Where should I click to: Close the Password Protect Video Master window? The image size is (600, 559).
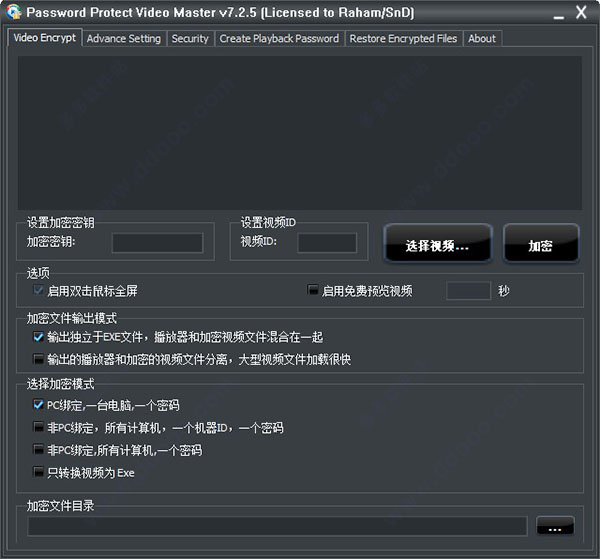[x=581, y=12]
